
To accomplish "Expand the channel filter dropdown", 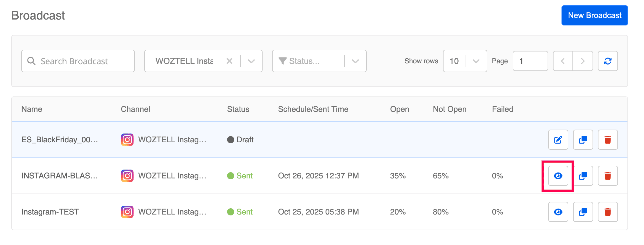I will point(251,61).
